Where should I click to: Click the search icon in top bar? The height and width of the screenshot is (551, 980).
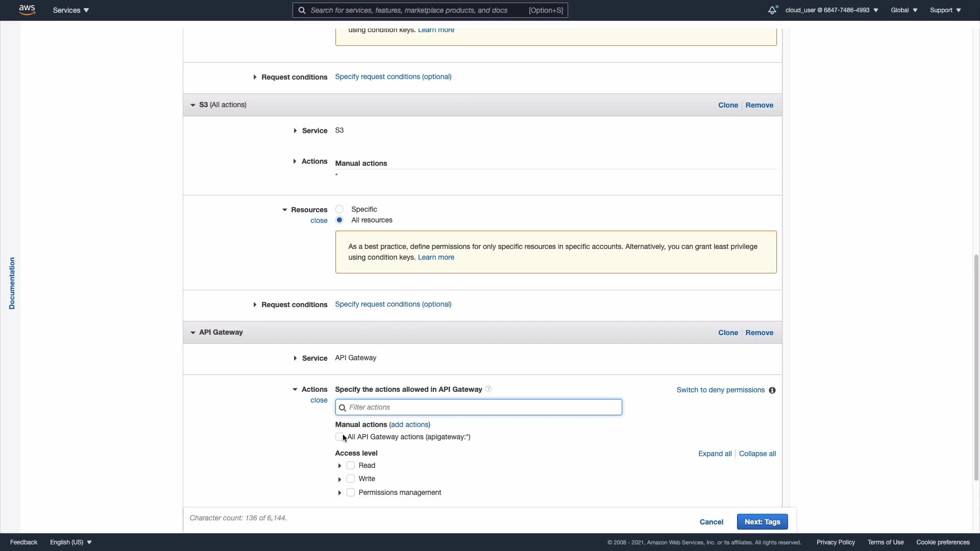(x=302, y=10)
